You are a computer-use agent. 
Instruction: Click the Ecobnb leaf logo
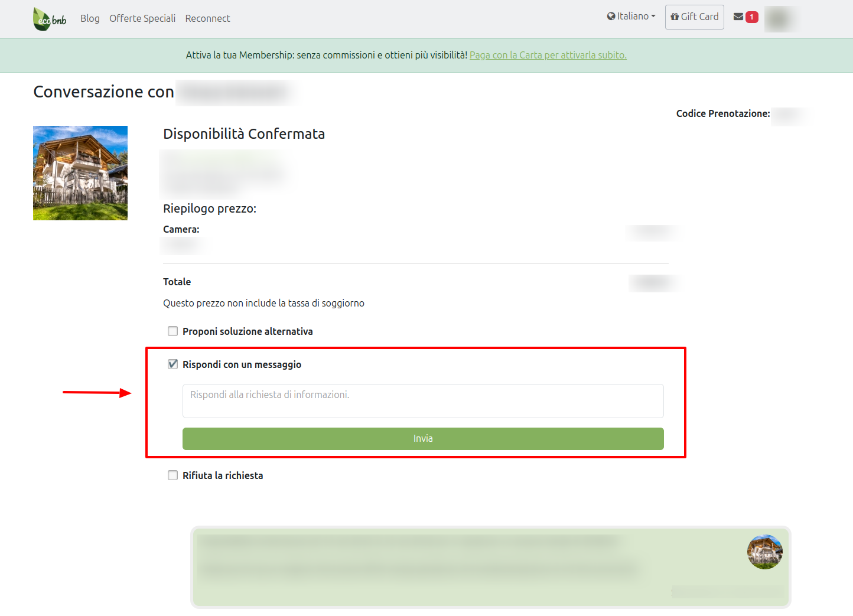[x=50, y=19]
